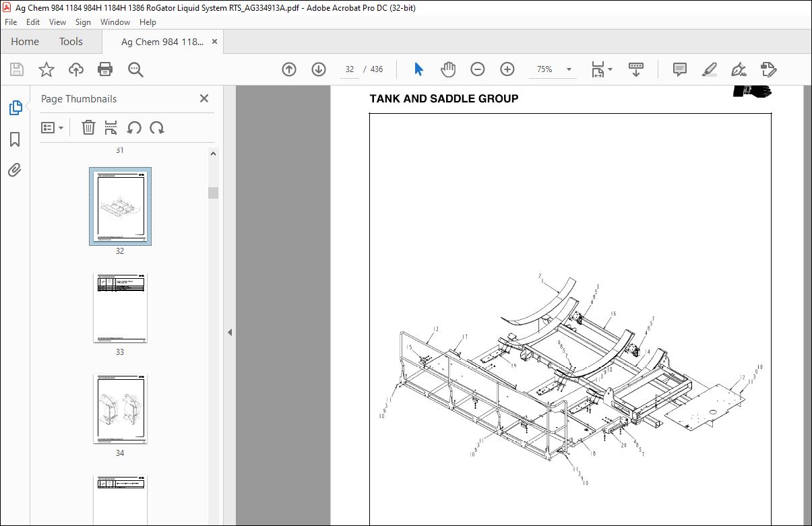812x526 pixels.
Task: Click the page number 32 field
Action: coord(349,69)
